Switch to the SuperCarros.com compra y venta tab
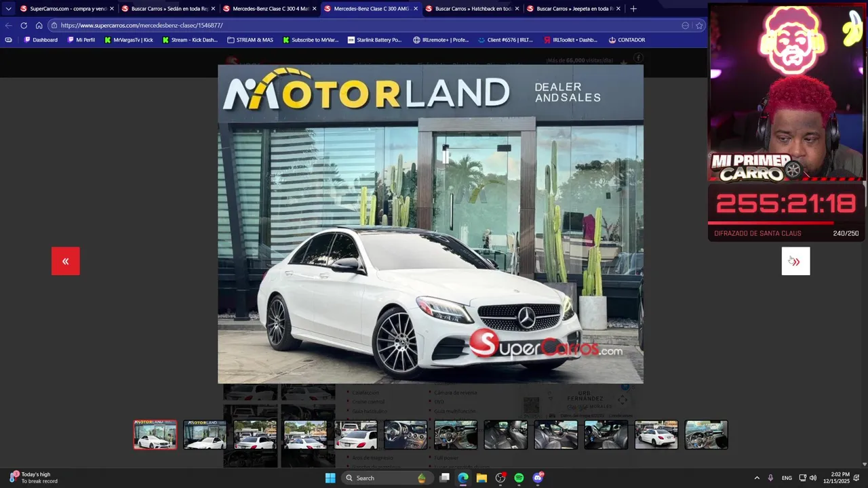Viewport: 868px width, 488px height. point(66,9)
